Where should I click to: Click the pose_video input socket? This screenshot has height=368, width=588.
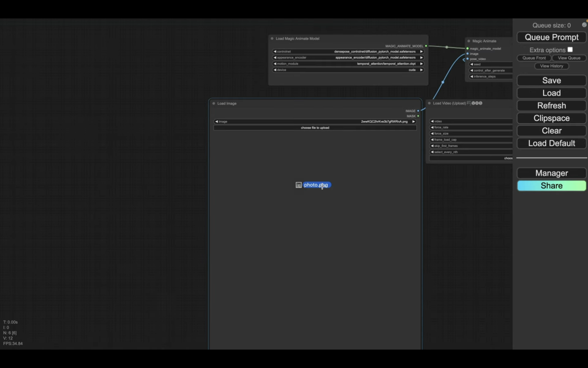click(x=468, y=59)
